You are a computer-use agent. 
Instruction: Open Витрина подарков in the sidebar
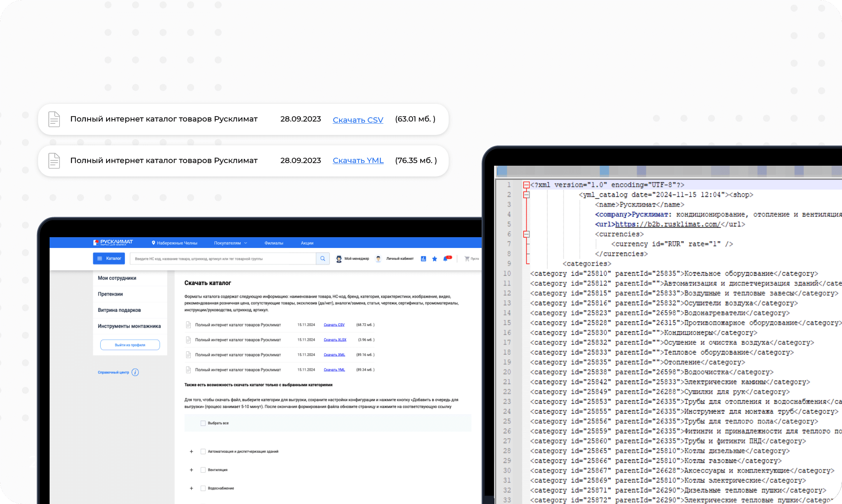119,310
